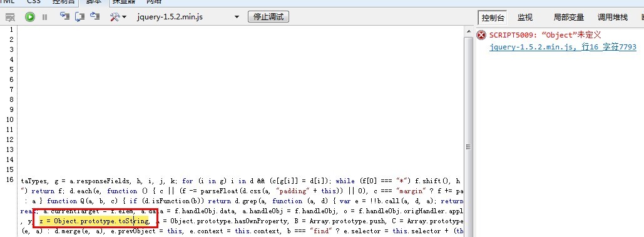
Task: Click the Break All pause icon
Action: click(45, 18)
